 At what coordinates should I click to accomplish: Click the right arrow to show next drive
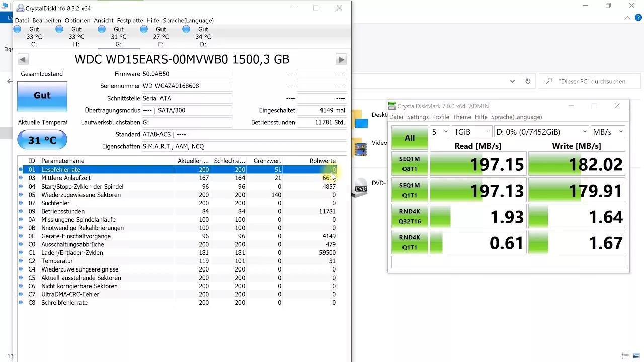[341, 59]
